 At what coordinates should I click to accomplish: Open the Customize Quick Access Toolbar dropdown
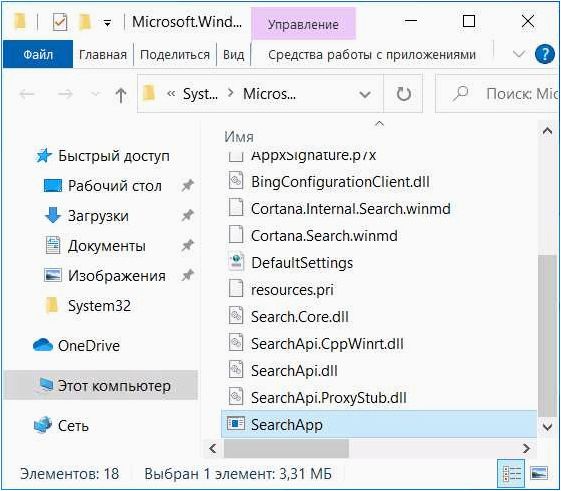point(107,24)
